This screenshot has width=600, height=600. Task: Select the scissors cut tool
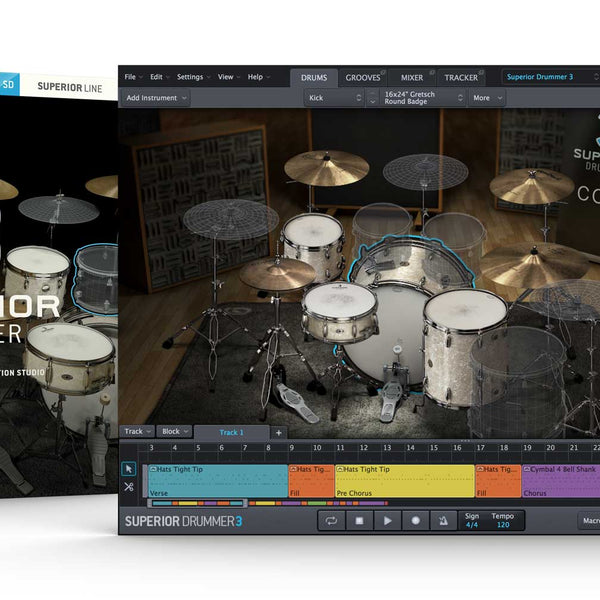[x=129, y=487]
